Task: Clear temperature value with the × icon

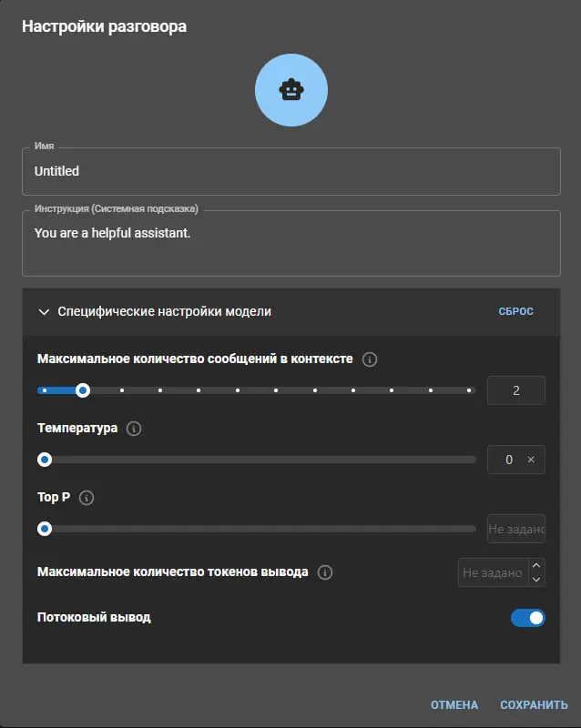Action: [531, 460]
